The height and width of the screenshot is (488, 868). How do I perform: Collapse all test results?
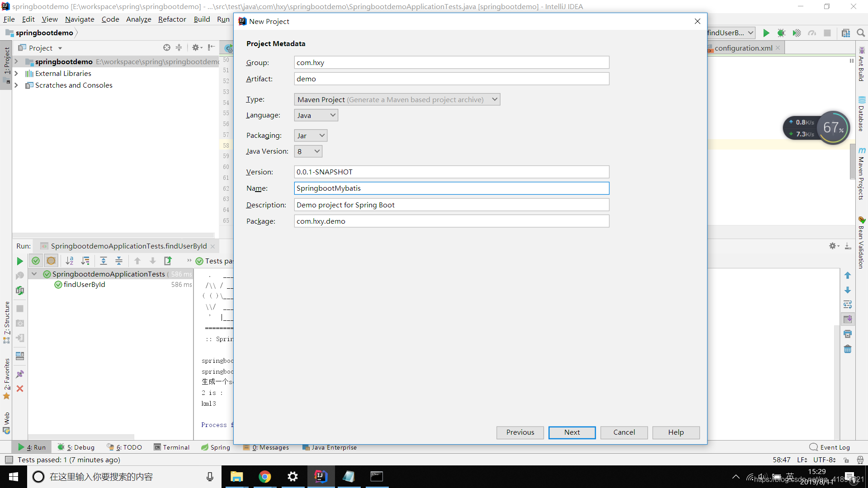(119, 261)
